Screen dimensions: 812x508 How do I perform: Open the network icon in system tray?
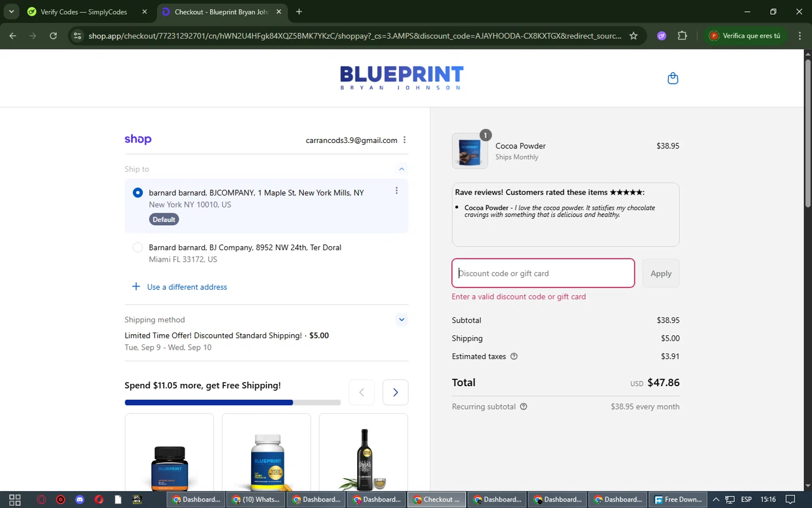pyautogui.click(x=730, y=499)
